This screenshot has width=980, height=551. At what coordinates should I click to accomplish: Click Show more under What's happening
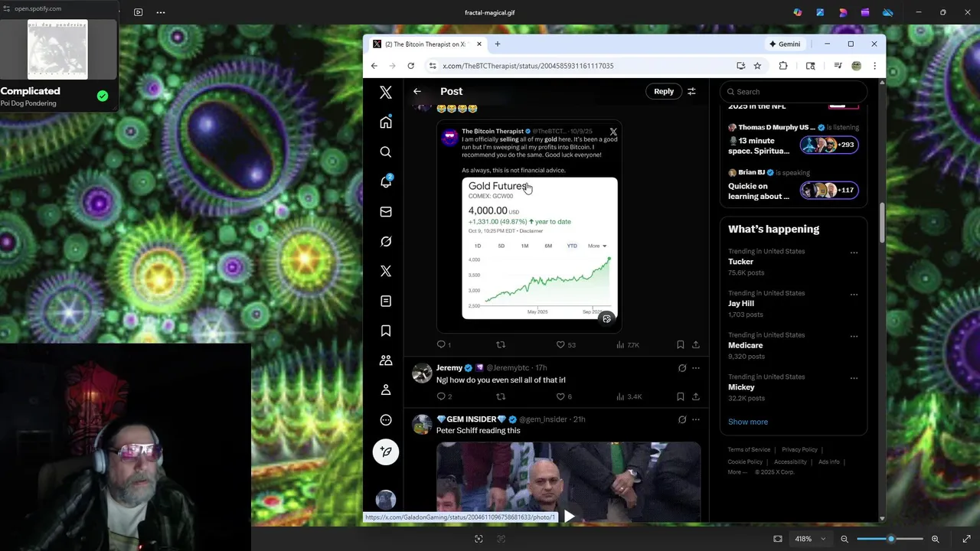pyautogui.click(x=748, y=422)
